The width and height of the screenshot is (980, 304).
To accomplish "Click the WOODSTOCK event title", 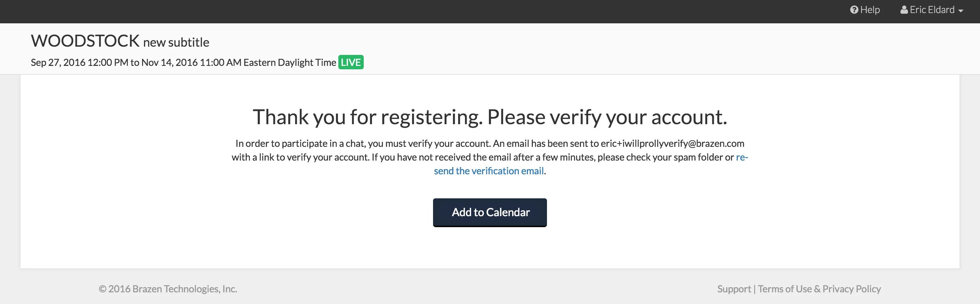I will pos(85,41).
